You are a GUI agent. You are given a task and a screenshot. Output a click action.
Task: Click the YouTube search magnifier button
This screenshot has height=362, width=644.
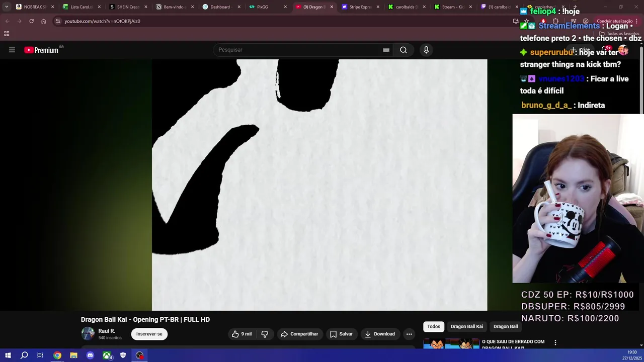coord(404,50)
